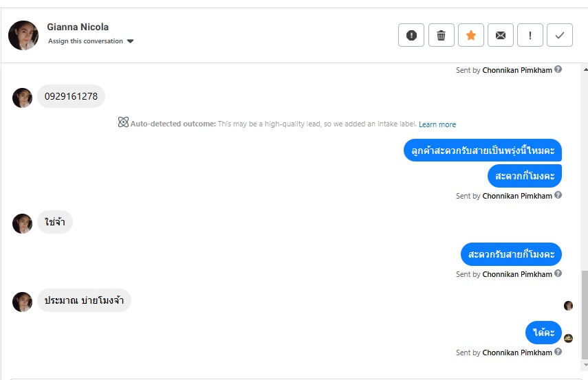588x380 pixels.
Task: Toggle the orange star on this conversation
Action: pos(471,35)
